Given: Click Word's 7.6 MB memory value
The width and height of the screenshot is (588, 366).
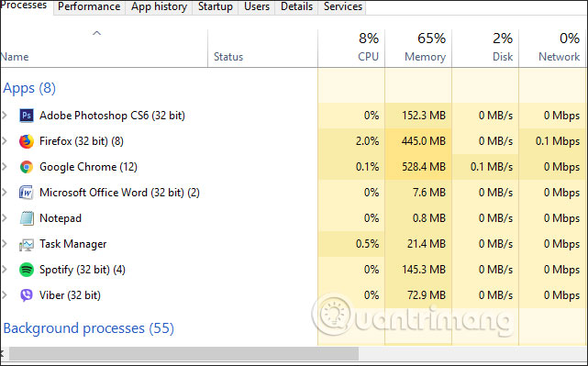Looking at the screenshot, I should click(429, 193).
